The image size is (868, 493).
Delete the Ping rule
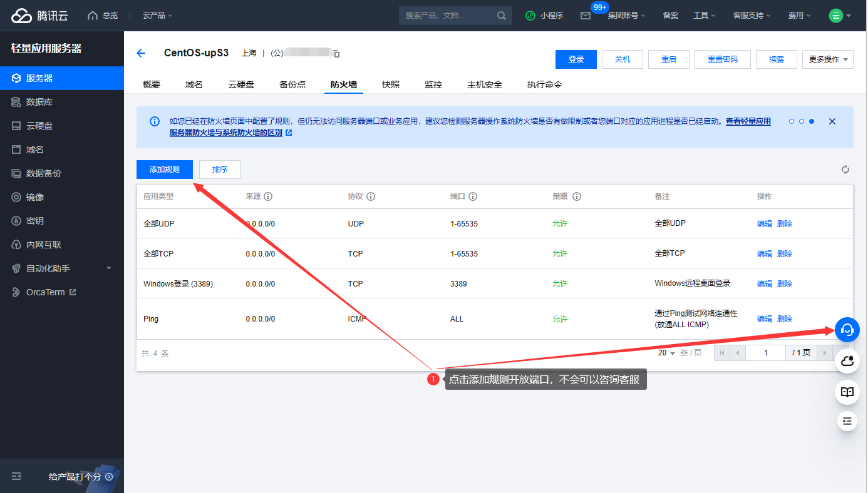[785, 319]
